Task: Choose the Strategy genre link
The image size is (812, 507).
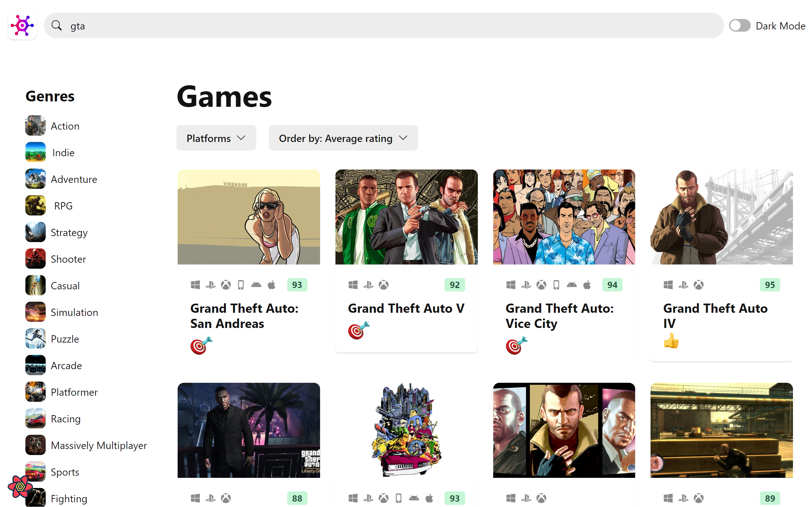Action: [69, 232]
